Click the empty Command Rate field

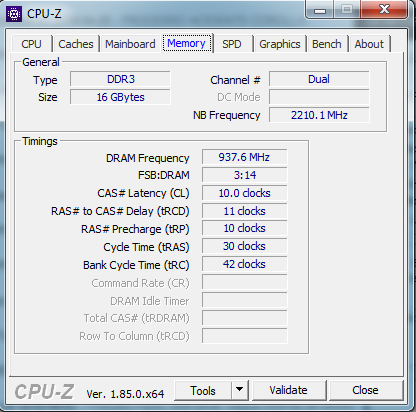(x=244, y=282)
